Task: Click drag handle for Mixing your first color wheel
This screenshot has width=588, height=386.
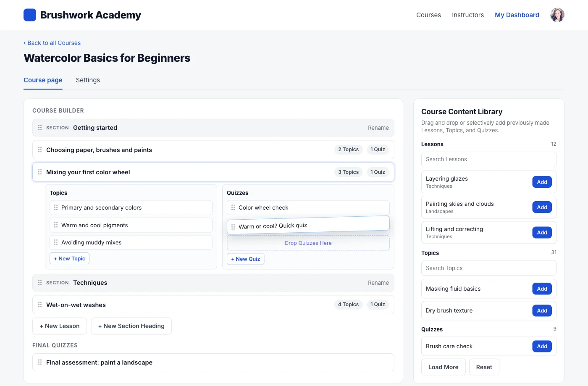Action: click(x=40, y=172)
